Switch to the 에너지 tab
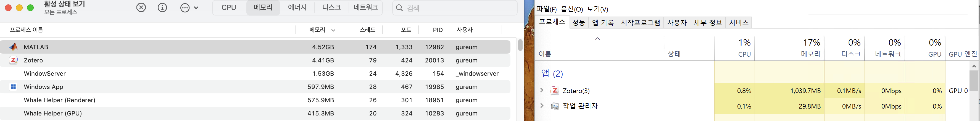980x121 pixels. point(297,8)
